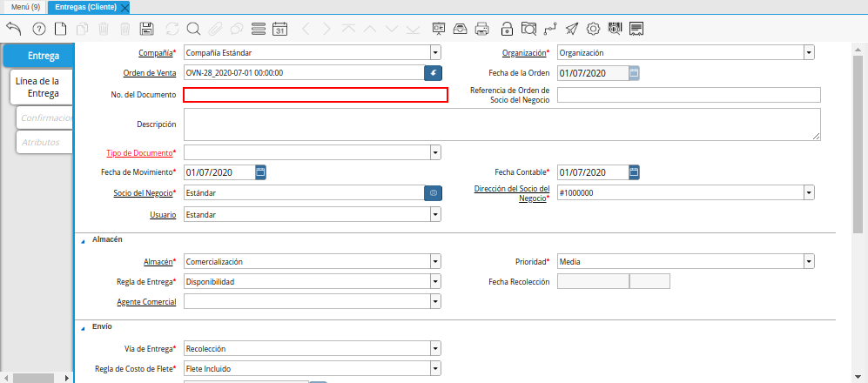Open Fecha Contable calendar picker

point(635,172)
